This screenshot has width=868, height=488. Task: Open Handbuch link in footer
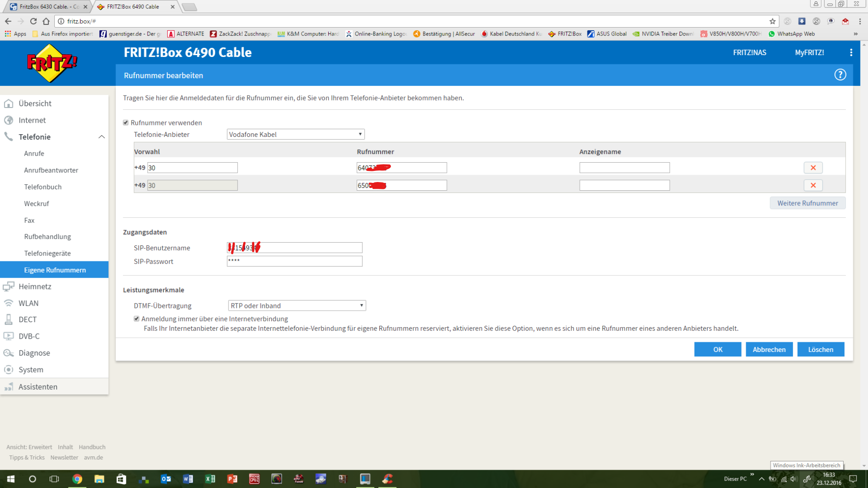92,447
